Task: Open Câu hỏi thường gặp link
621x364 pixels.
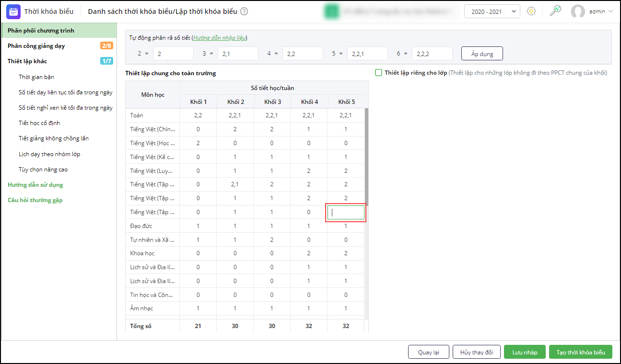Action: pos(35,200)
